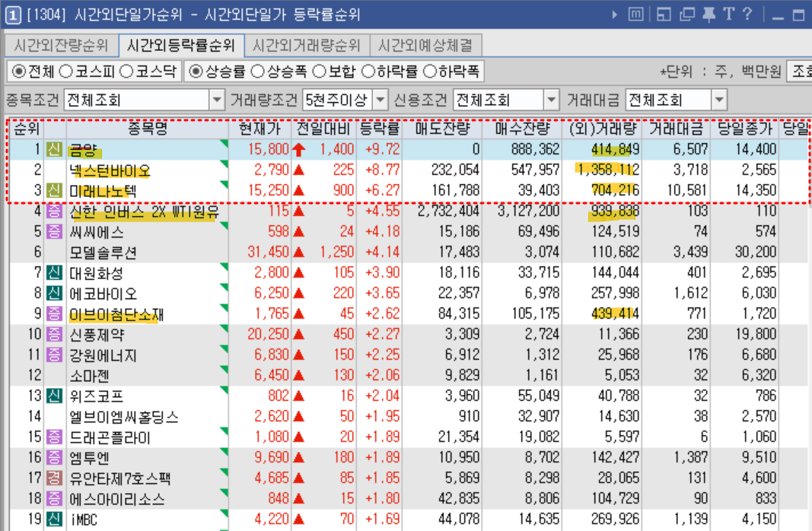Image resolution: width=812 pixels, height=531 pixels.
Task: Select the 상승폭 radio button
Action: 257,72
